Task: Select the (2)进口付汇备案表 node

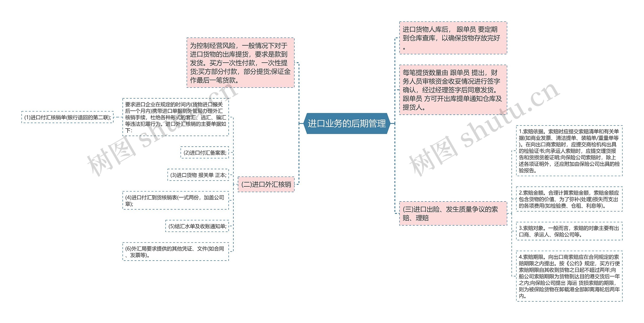Action: (205, 152)
